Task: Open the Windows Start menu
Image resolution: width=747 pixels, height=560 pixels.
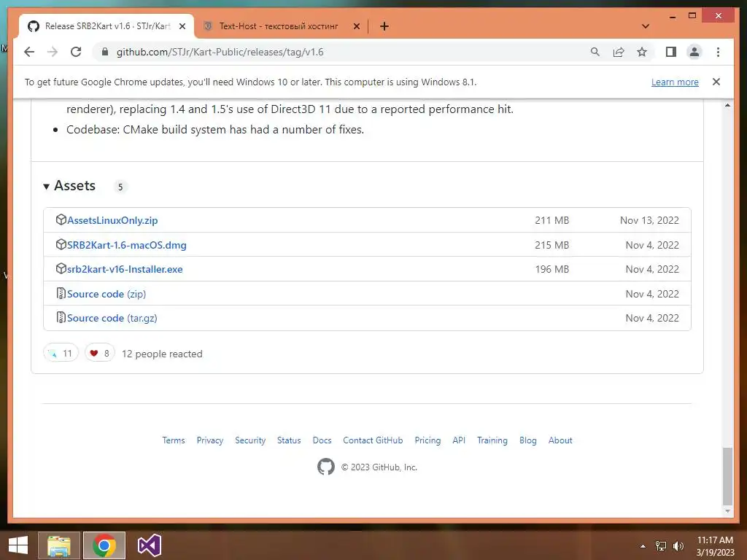Action: (18, 545)
